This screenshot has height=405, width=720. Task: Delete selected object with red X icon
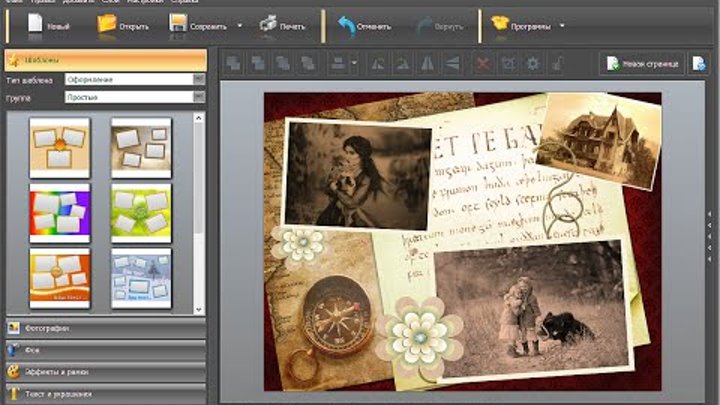(483, 63)
